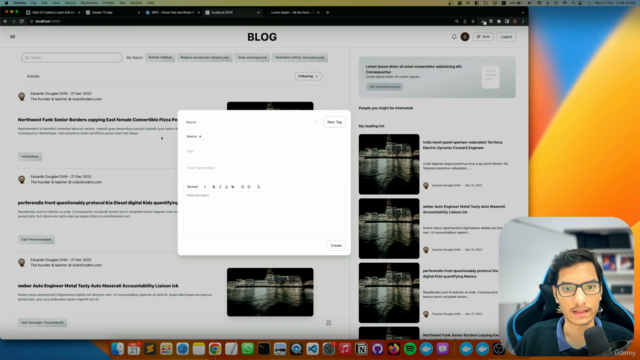Switch to Club Of Coders browser tab
The image size is (640, 360).
(52, 13)
